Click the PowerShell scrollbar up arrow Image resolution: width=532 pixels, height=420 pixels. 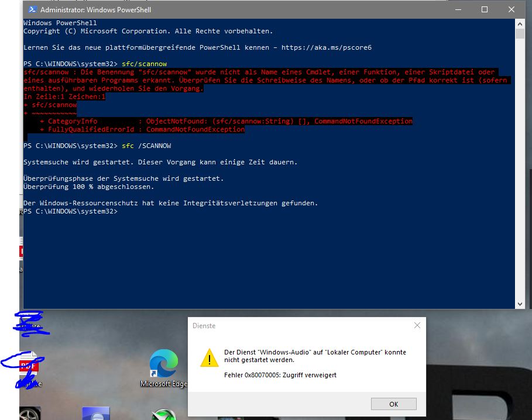[x=520, y=24]
